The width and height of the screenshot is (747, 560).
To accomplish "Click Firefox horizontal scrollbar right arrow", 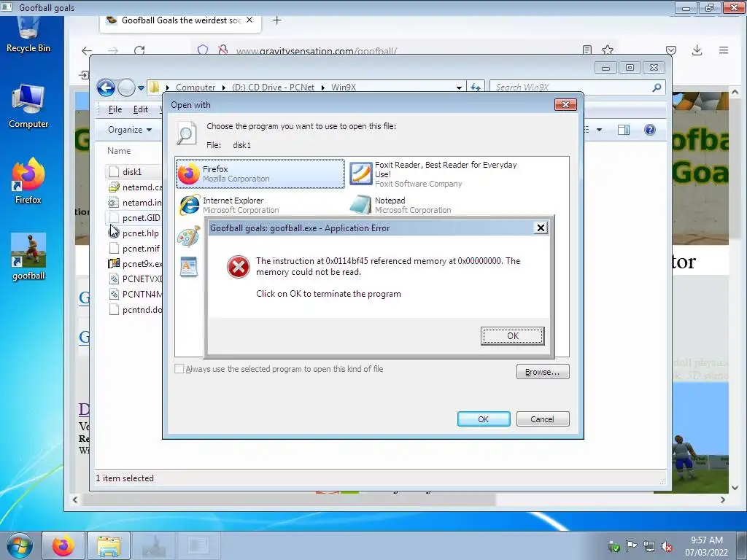I will click(x=723, y=500).
